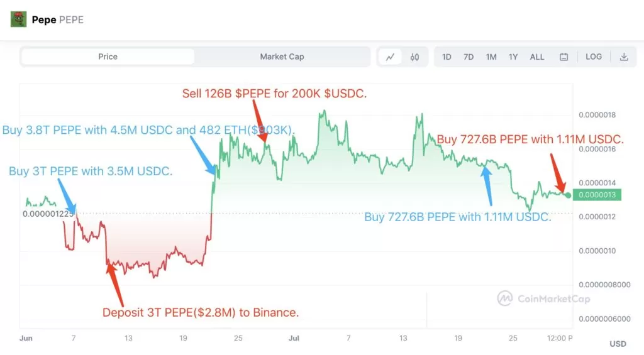Click the CoinMarketCap watermark logo
Screen dimensions: 644x355
coord(544,298)
